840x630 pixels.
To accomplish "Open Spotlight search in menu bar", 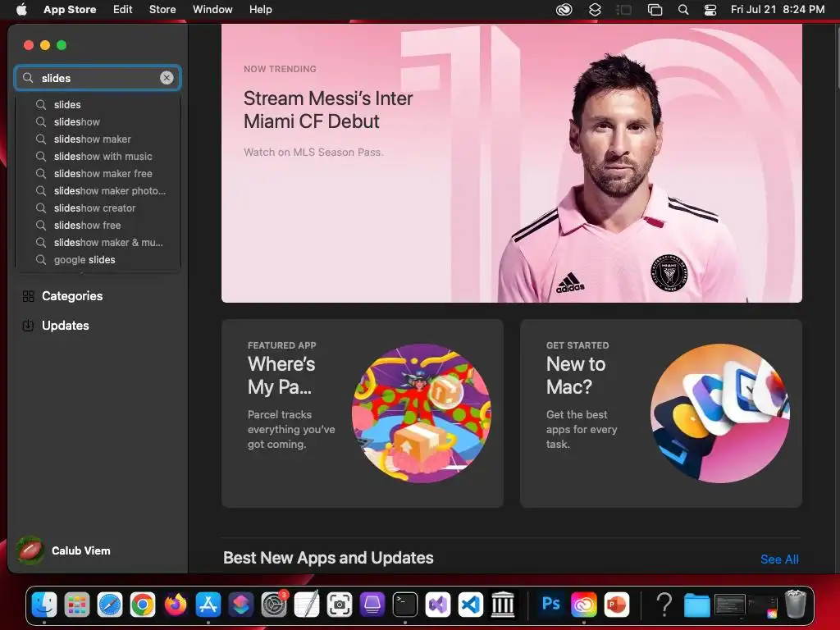I will point(683,9).
